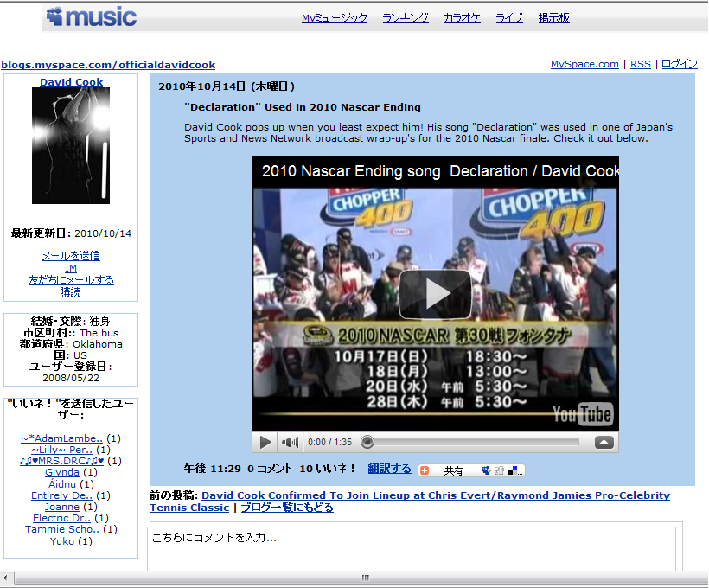Open the ライブ menu item

509,18
